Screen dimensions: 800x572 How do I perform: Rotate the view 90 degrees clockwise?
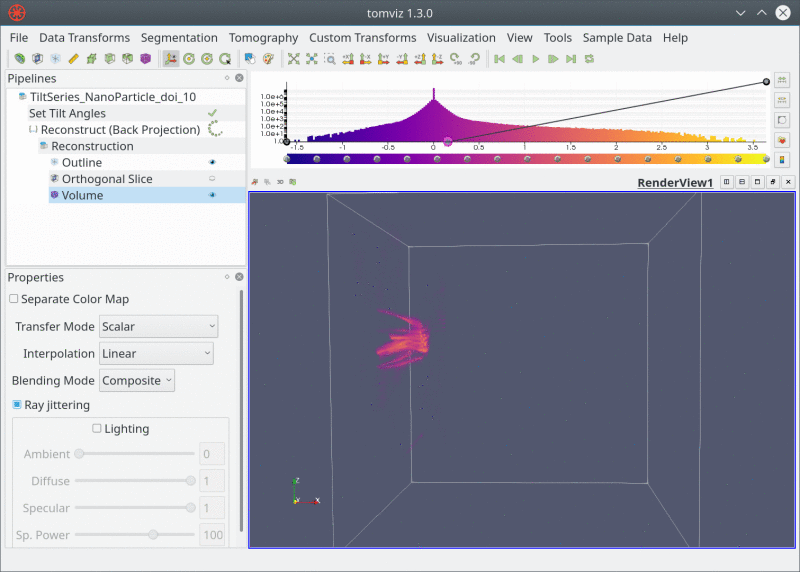point(456,59)
